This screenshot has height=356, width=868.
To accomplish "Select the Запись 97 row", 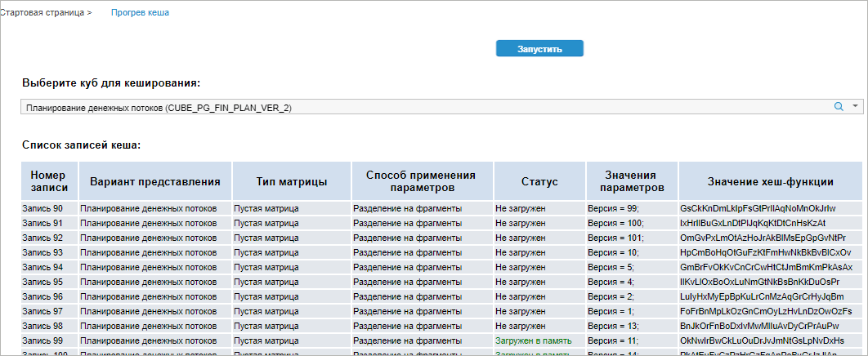I will [441, 310].
